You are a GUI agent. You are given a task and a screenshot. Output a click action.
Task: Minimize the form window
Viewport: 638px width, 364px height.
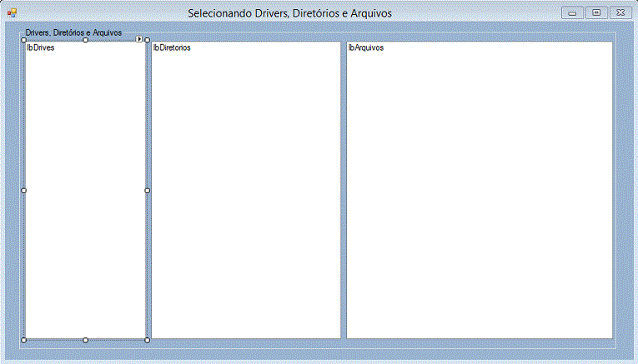(573, 12)
